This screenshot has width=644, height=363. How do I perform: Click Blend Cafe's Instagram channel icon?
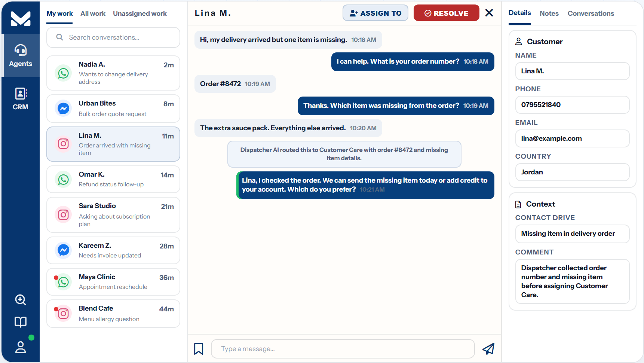point(64,313)
